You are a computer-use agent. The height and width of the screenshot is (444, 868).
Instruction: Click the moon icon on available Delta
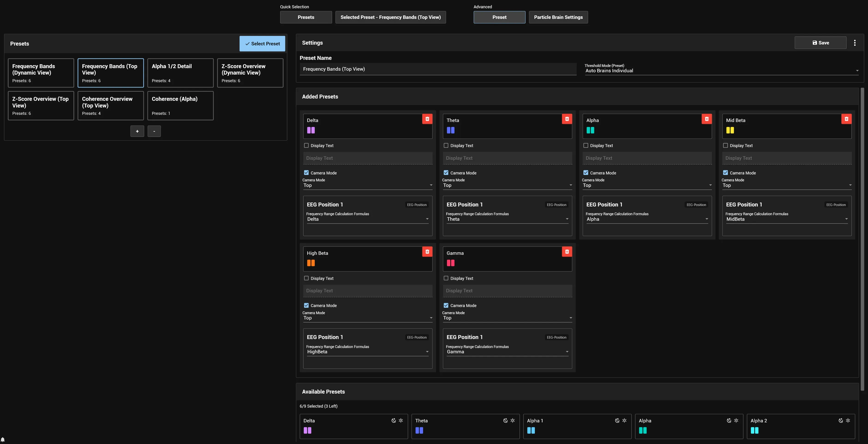pyautogui.click(x=394, y=421)
